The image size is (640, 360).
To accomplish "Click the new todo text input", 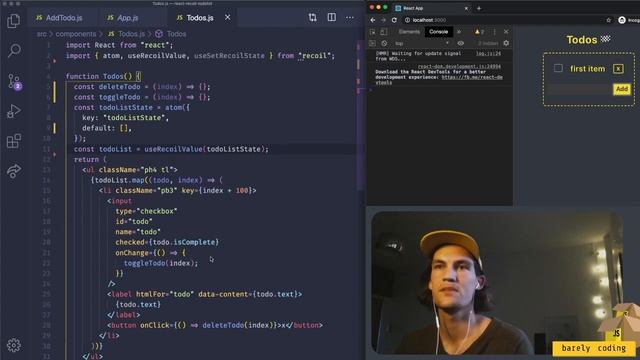I will pos(580,89).
